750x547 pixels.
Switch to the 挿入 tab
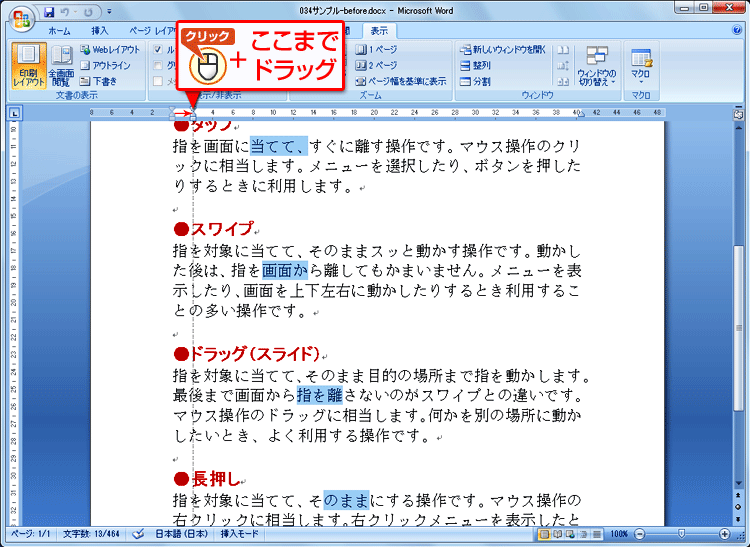(x=99, y=31)
